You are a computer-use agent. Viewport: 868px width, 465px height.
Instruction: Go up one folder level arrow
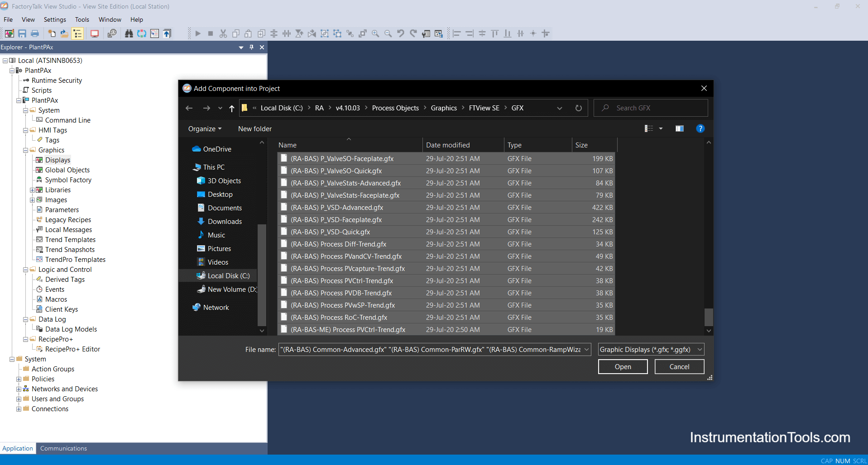point(232,108)
